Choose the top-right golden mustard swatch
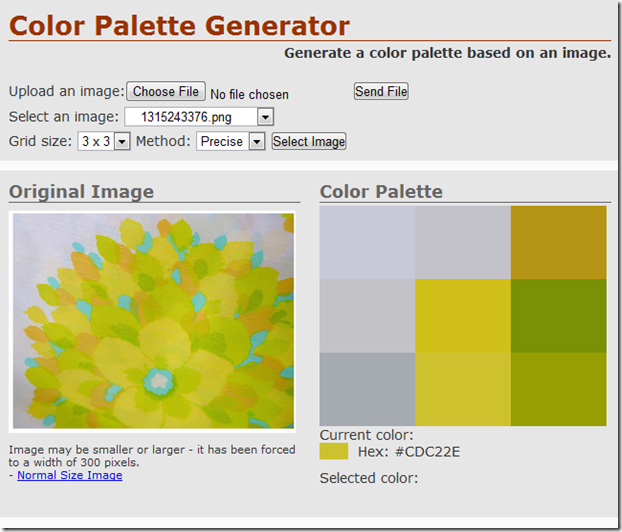622x532 pixels. point(558,243)
